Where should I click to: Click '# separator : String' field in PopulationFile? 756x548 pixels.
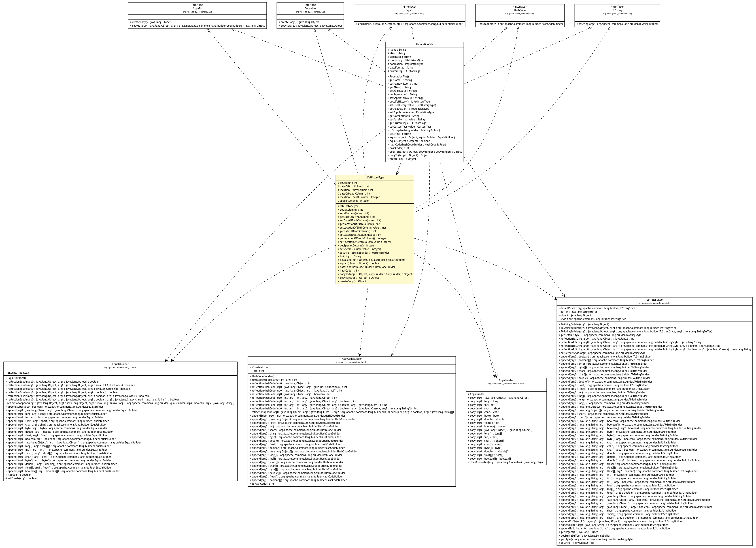(399, 57)
